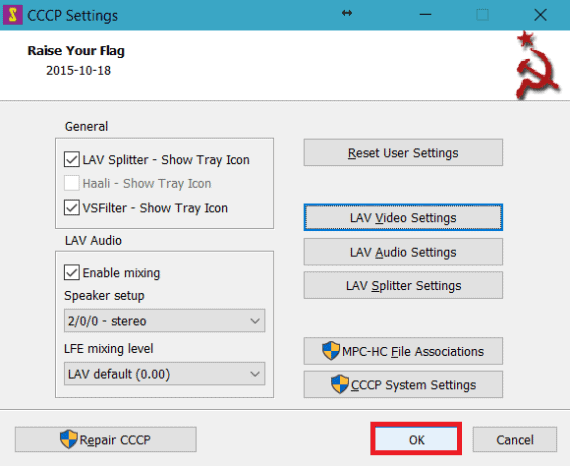Click Reset User Settings button

coord(403,153)
